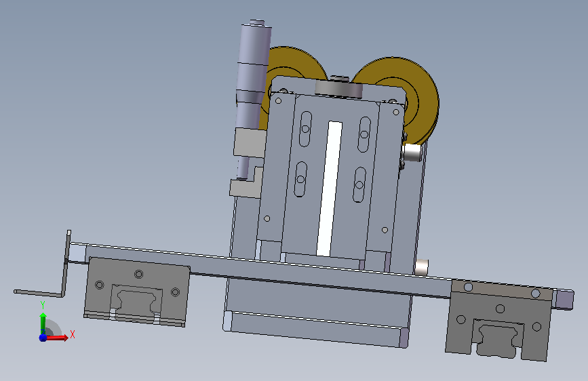The height and width of the screenshot is (381, 588).
Task: Pick the upper-right slotted hole
Action: pyautogui.click(x=364, y=134)
